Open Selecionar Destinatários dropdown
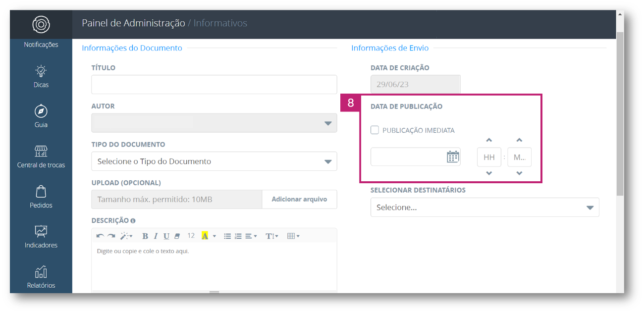This screenshot has width=644, height=313. [x=485, y=208]
